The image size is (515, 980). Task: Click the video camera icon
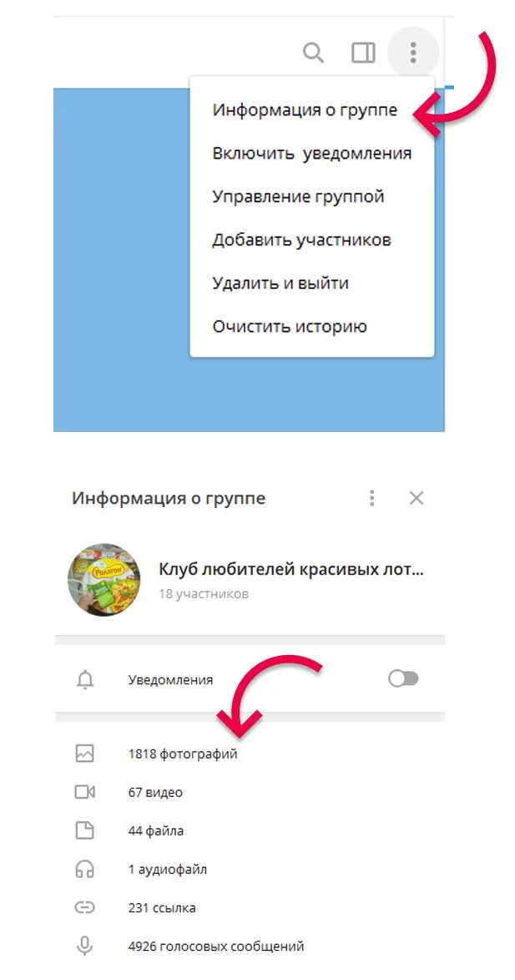tap(84, 793)
